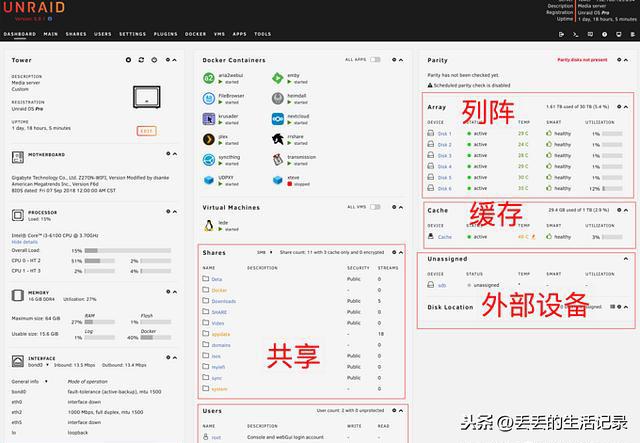Screen dimensions: 640x443
Task: Open the syncthing container icon
Action: coord(209,160)
